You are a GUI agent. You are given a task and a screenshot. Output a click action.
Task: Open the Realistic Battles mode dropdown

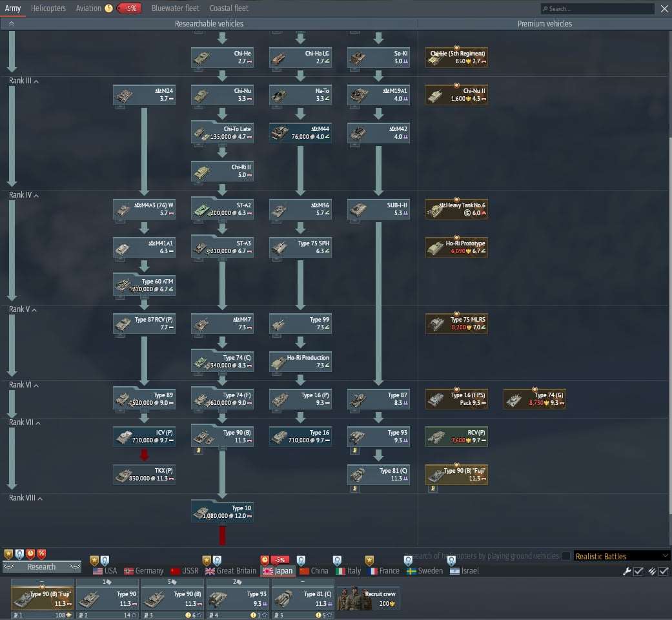pyautogui.click(x=621, y=556)
